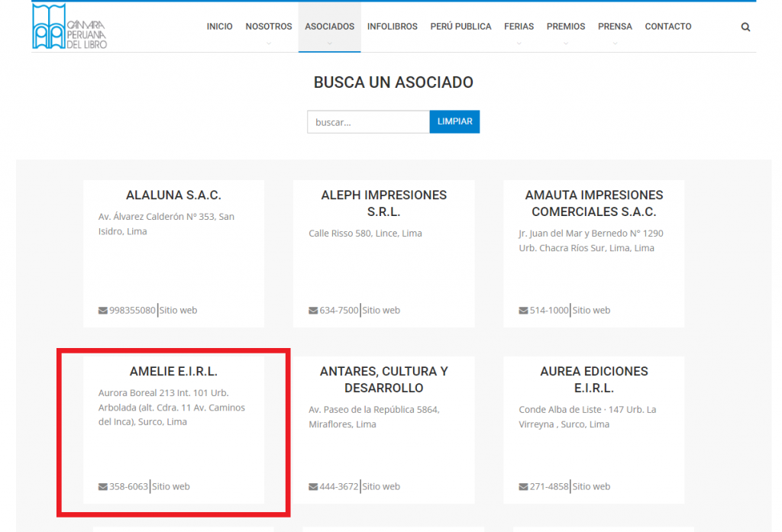Click address Conde Alba de Liste 147
This screenshot has width=782, height=532.
(587, 417)
